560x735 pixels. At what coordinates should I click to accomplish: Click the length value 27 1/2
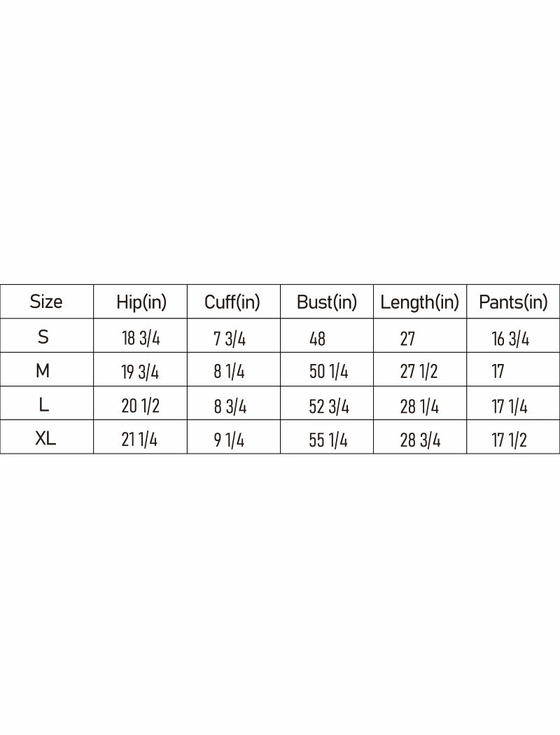[x=419, y=372]
